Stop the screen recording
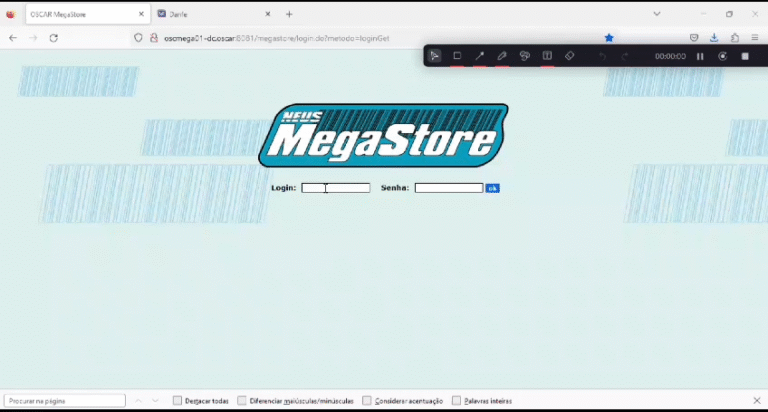Viewport: 768px width, 412px height. click(x=745, y=56)
